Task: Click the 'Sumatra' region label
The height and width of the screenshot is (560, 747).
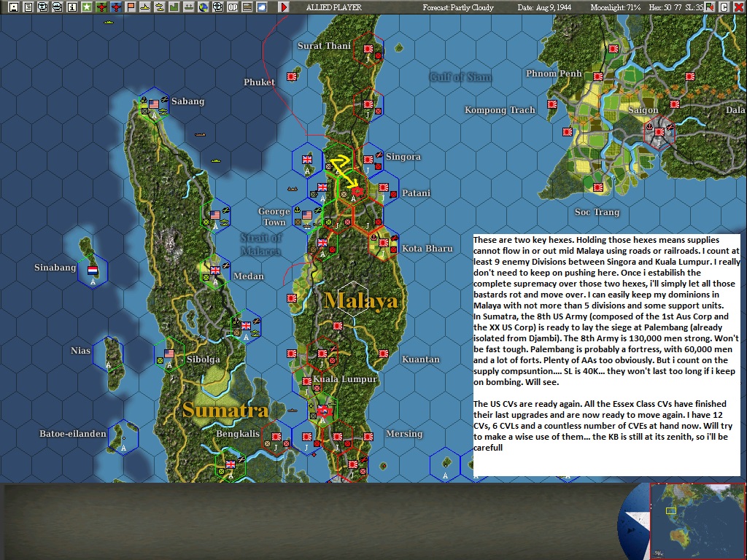Action: tap(225, 411)
